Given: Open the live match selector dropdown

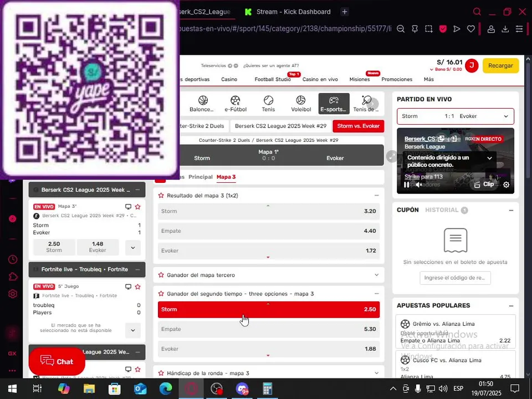Looking at the screenshot, I should [x=456, y=116].
